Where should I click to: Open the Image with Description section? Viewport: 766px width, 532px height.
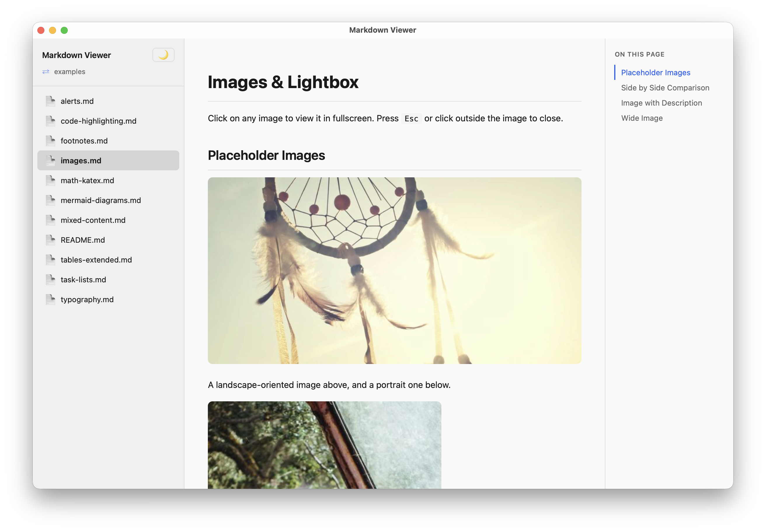point(661,103)
